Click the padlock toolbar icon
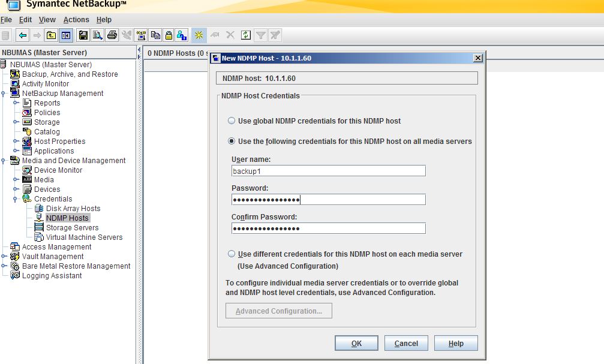Image resolution: width=604 pixels, height=364 pixels. tap(169, 35)
